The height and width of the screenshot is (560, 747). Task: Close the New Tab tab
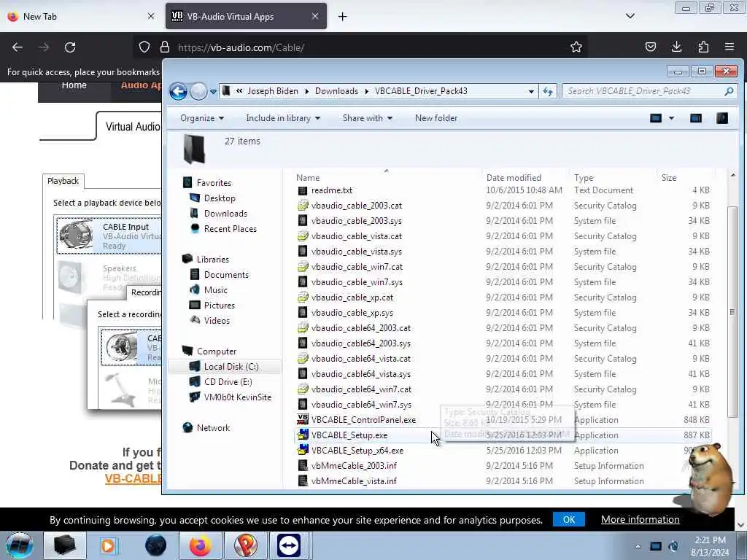point(150,16)
